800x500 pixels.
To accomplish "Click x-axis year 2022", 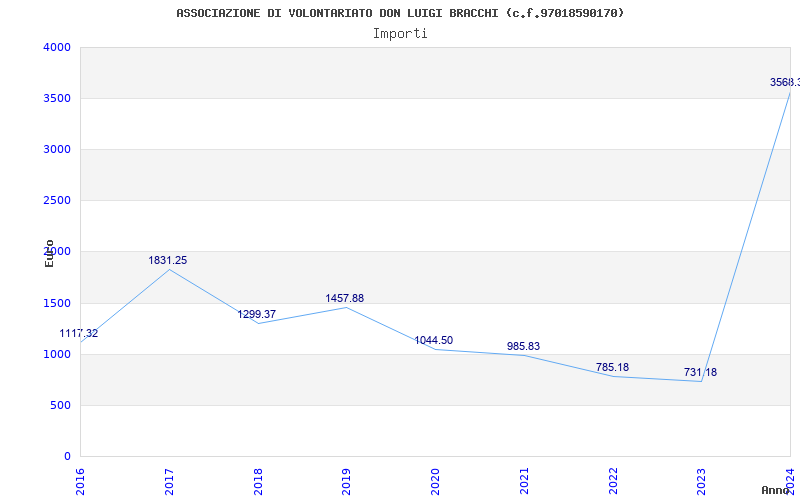I will 613,481.
